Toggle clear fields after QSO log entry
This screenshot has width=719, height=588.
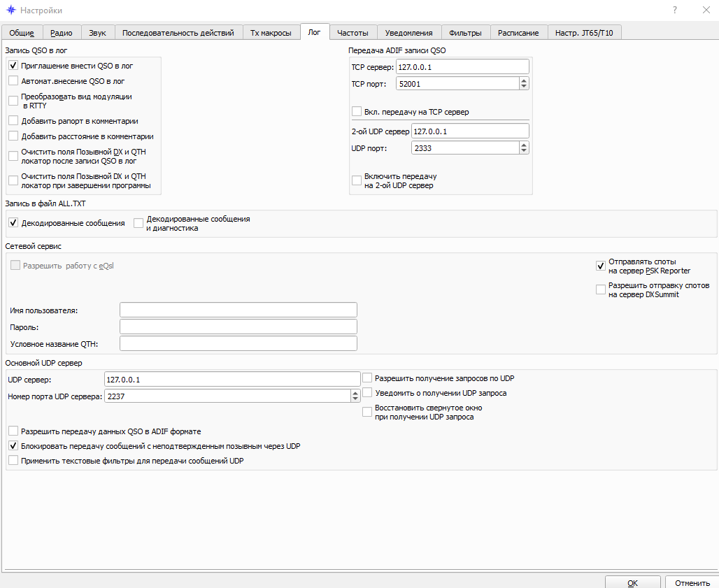click(13, 157)
